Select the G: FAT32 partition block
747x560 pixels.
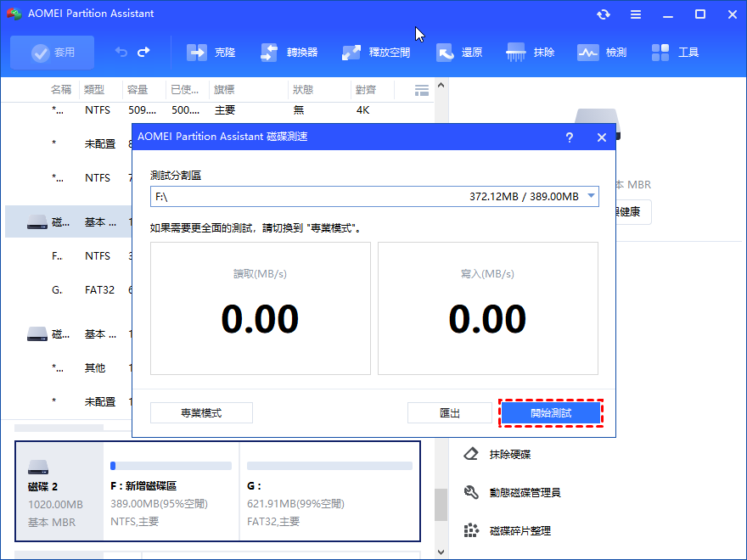(x=329, y=491)
